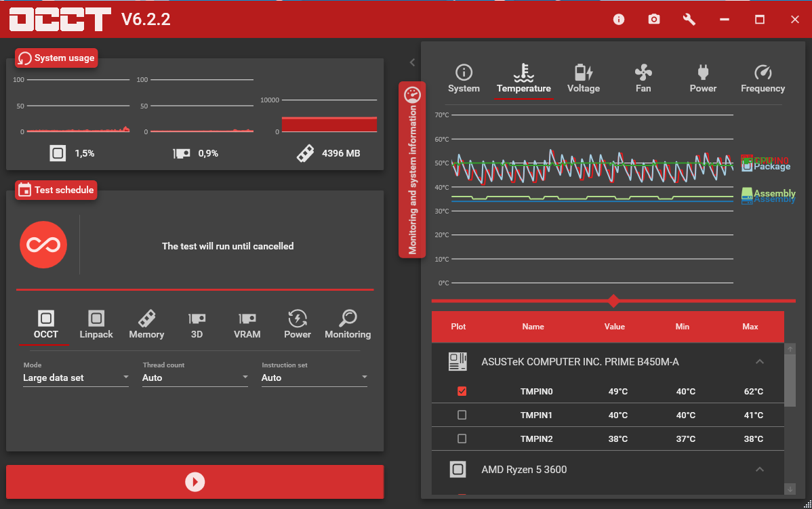
Task: Click the TMPIN1 sensor name
Action: 537,415
